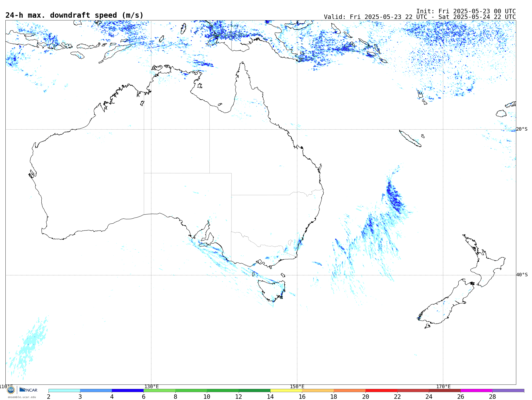Click the purple above-28 m/s swatch
This screenshot has height=400, width=532.
click(508, 391)
